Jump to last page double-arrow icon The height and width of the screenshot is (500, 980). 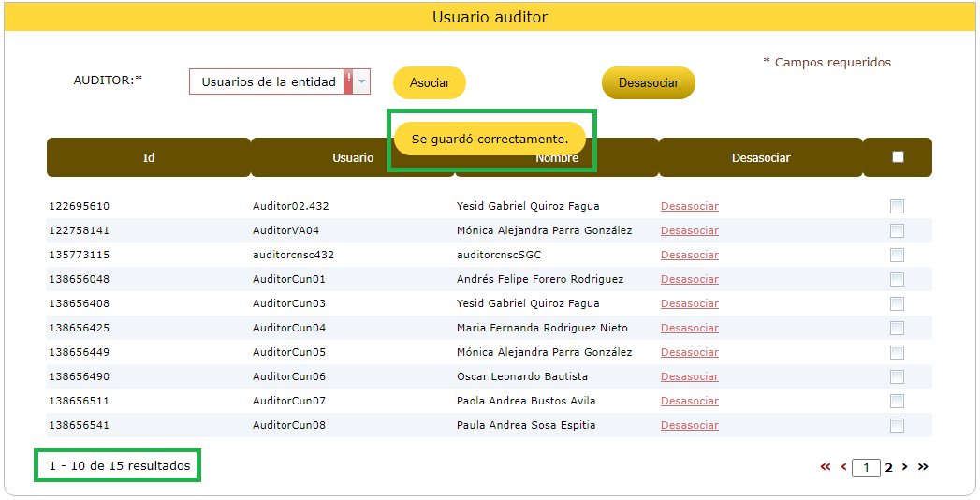tap(923, 467)
